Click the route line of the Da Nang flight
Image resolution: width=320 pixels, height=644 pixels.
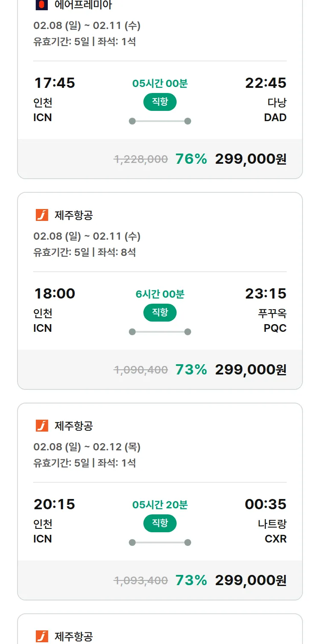click(x=160, y=121)
